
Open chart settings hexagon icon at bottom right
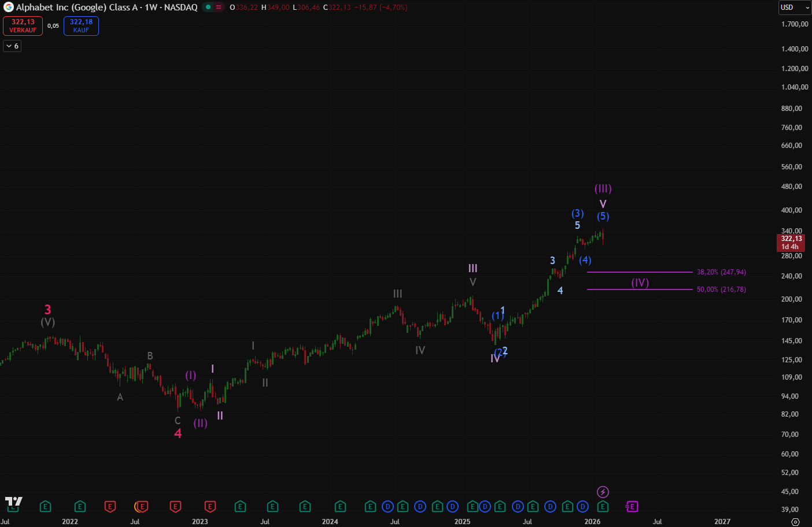tap(795, 522)
